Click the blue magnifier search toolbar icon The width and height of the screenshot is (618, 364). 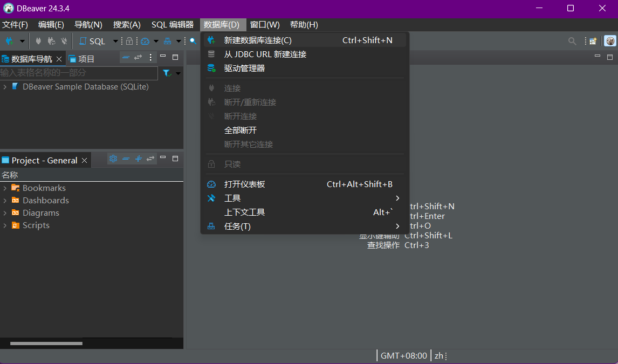(193, 41)
